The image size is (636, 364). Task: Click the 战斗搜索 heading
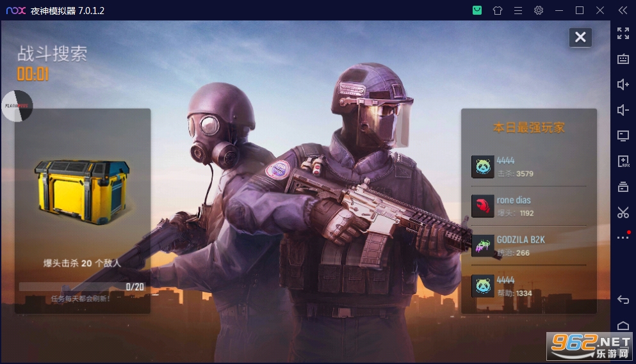click(x=53, y=54)
